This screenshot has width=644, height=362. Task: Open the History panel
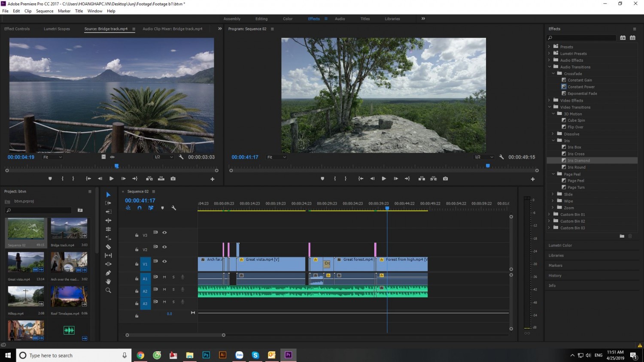coord(555,275)
